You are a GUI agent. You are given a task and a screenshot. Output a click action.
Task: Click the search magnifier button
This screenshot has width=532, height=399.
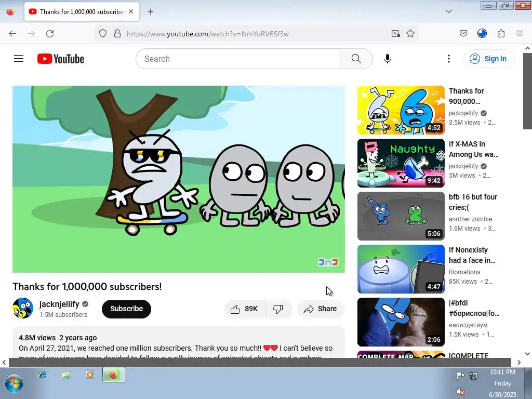pos(356,59)
